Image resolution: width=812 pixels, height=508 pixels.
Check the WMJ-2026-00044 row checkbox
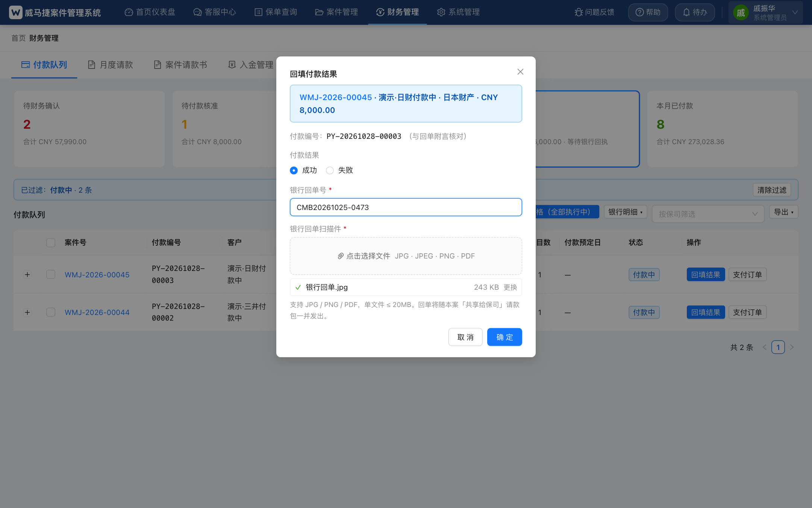point(51,312)
